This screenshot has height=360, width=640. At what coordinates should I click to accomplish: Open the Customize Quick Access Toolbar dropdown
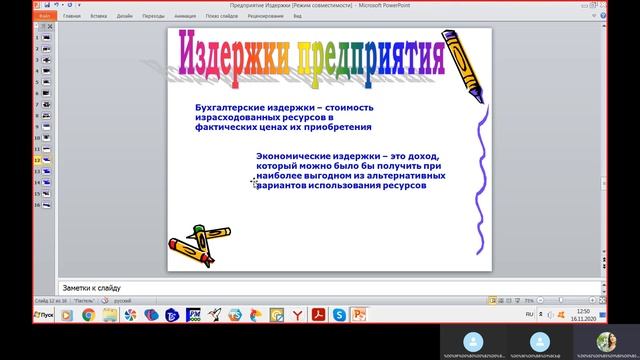pos(79,5)
